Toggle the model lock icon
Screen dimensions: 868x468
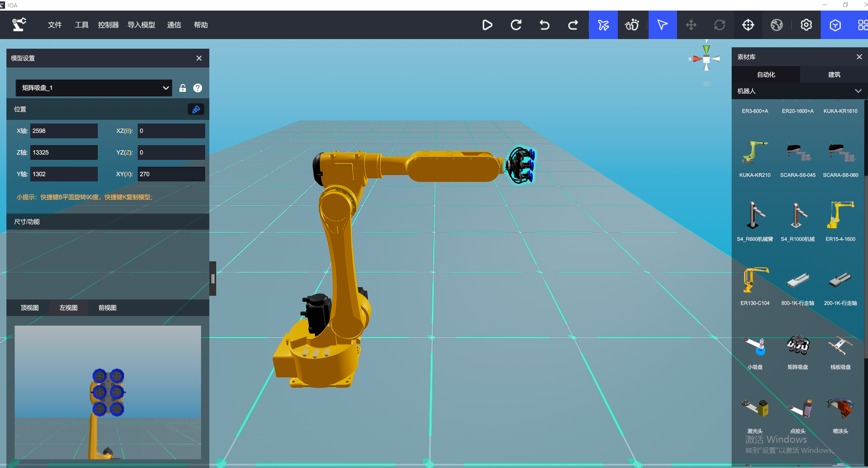click(183, 88)
